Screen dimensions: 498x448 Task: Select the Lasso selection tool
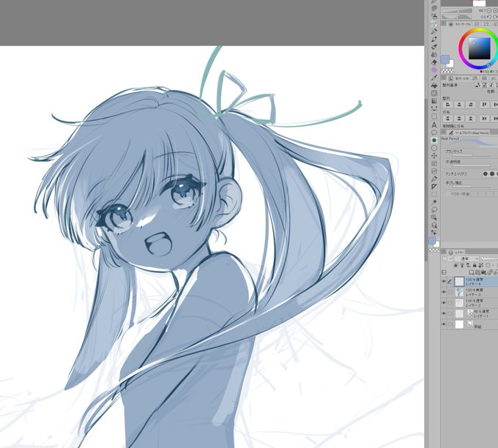(434, 210)
